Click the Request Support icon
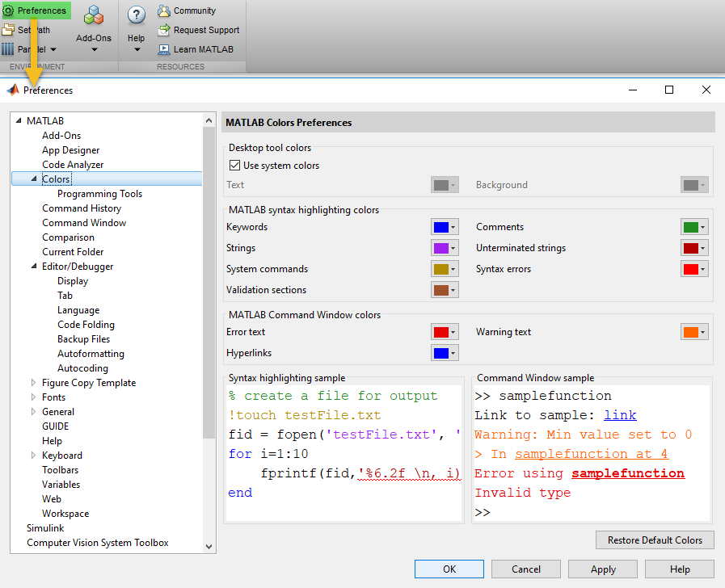This screenshot has height=588, width=725. click(x=164, y=30)
